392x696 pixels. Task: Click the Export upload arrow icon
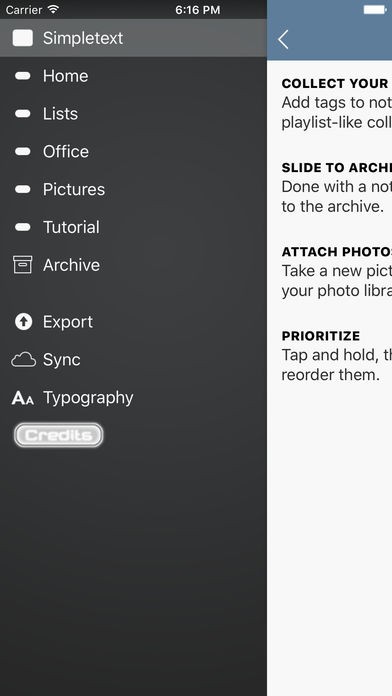(23, 321)
